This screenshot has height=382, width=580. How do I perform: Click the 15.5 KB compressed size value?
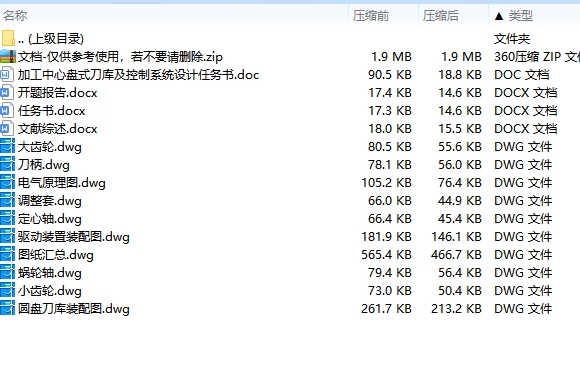point(460,129)
